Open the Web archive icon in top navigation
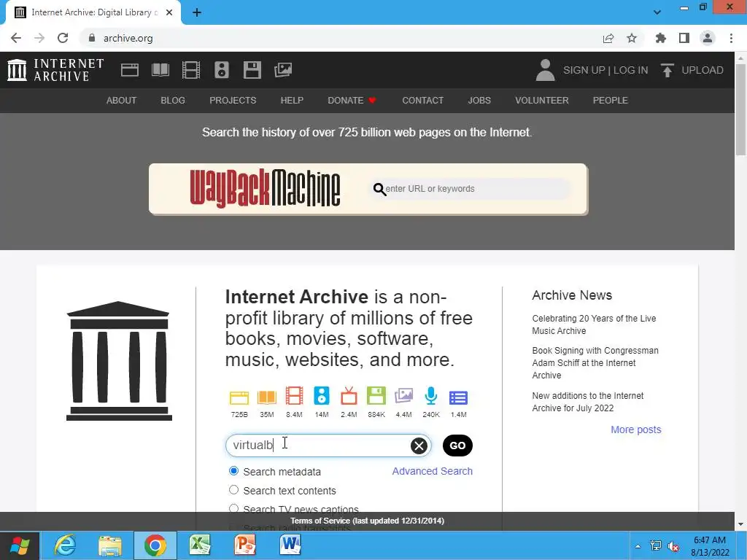This screenshot has width=747, height=560. click(x=130, y=70)
